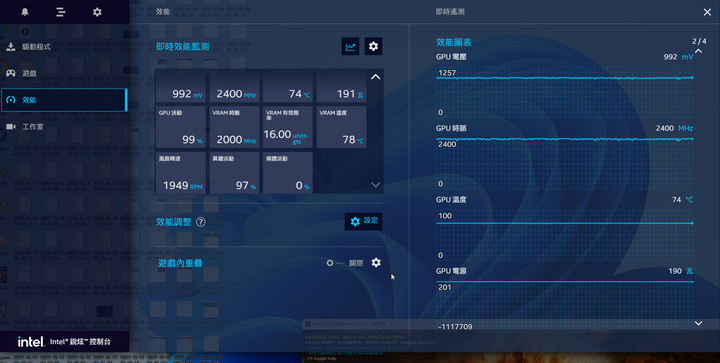Click the camera icon beside 工作室

11,127
